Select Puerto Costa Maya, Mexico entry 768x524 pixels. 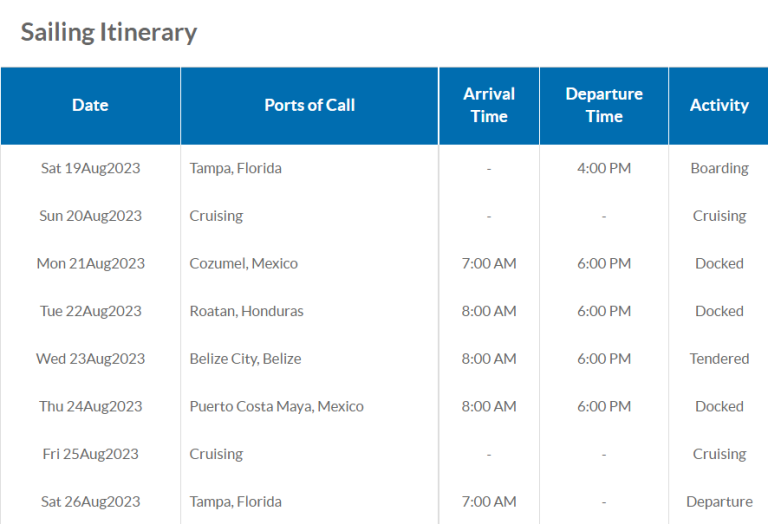277,406
